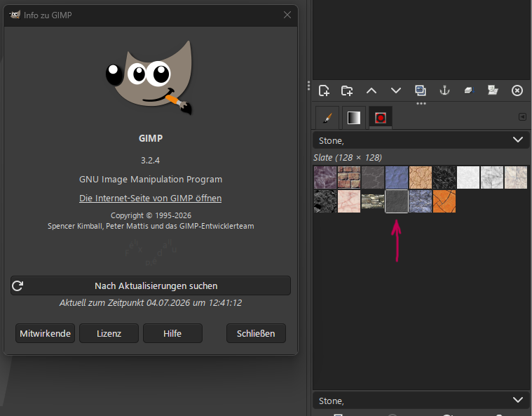This screenshot has width=532, height=416.
Task: Switch to the Patterns tab with red icon
Action: coord(381,118)
